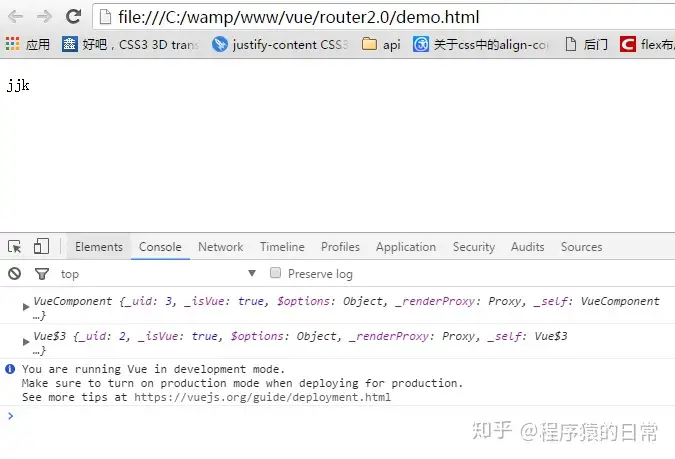Click the jjk text on the page
The image size is (675, 459).
point(18,86)
